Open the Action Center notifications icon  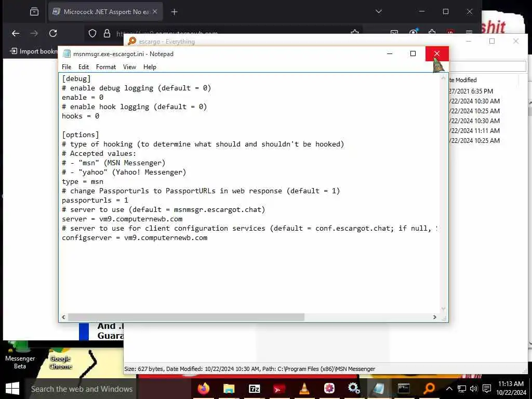pos(487,389)
